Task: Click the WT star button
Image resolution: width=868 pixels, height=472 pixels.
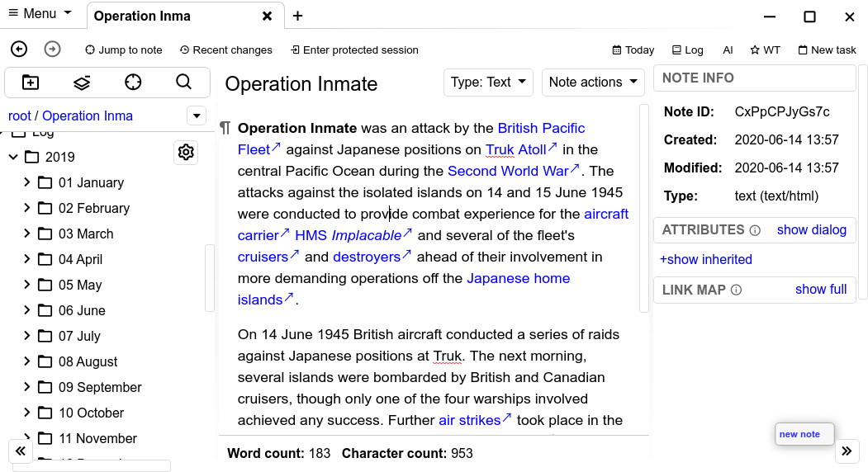Action: tap(765, 50)
